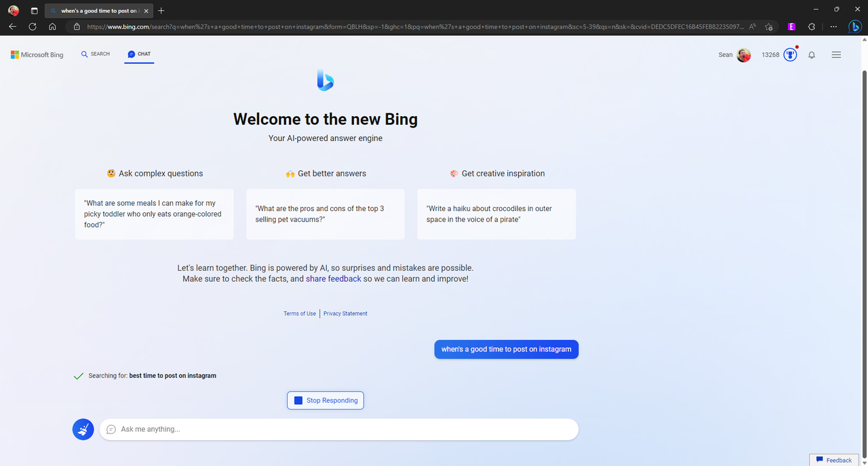Add this page to favorites
Screen dimensions: 868x466
tap(768, 26)
